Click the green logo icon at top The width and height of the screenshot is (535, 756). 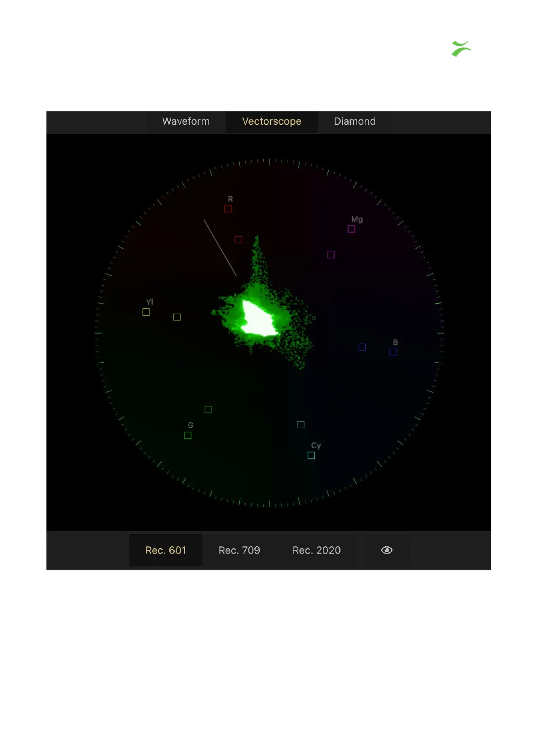coord(461,48)
